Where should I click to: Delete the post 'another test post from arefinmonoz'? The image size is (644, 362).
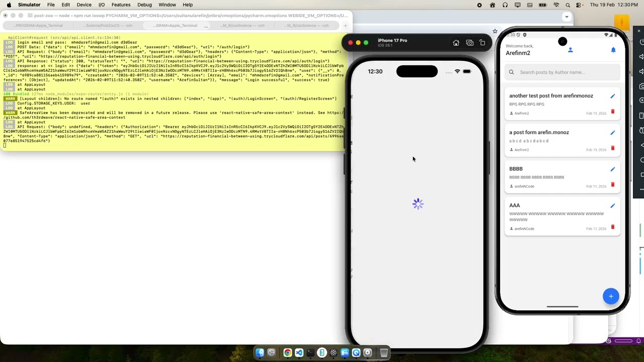click(612, 112)
